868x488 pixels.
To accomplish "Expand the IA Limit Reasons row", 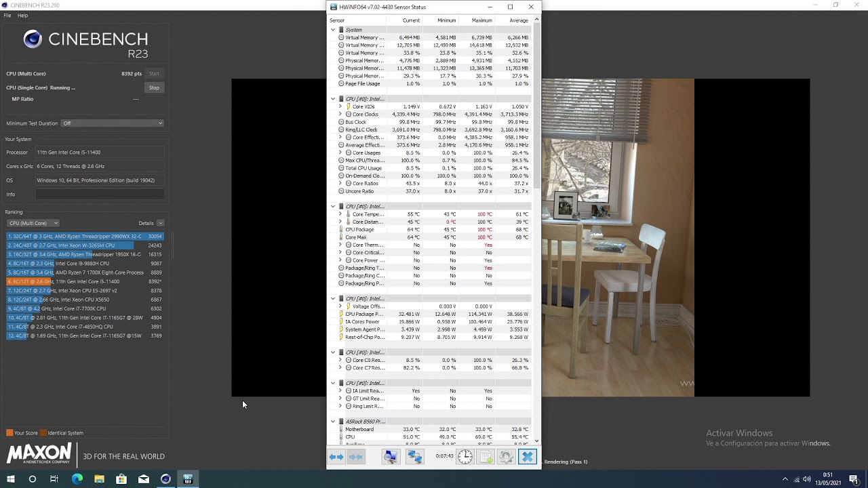I will click(x=340, y=391).
